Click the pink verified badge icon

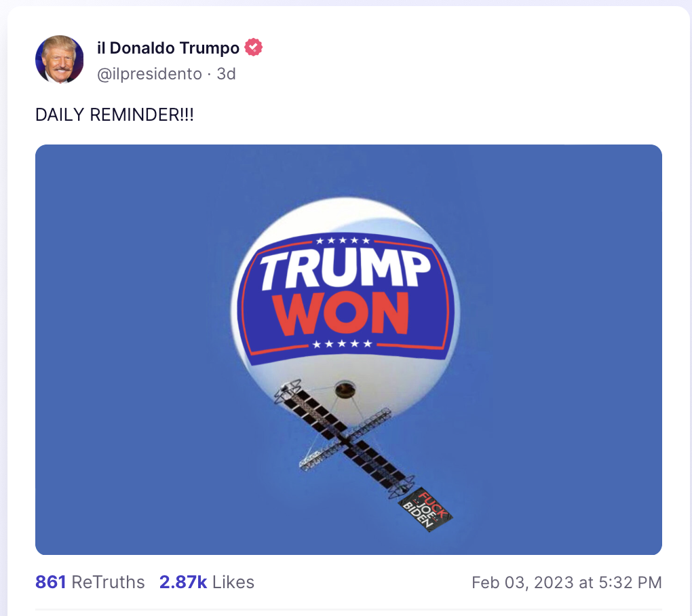254,48
